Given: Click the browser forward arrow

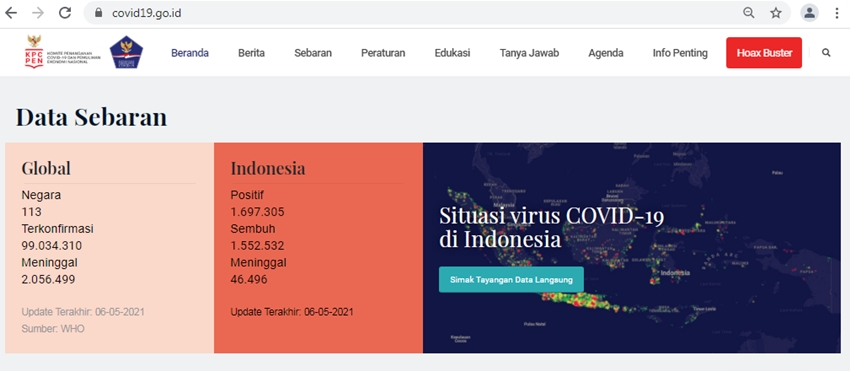Looking at the screenshot, I should [x=38, y=13].
